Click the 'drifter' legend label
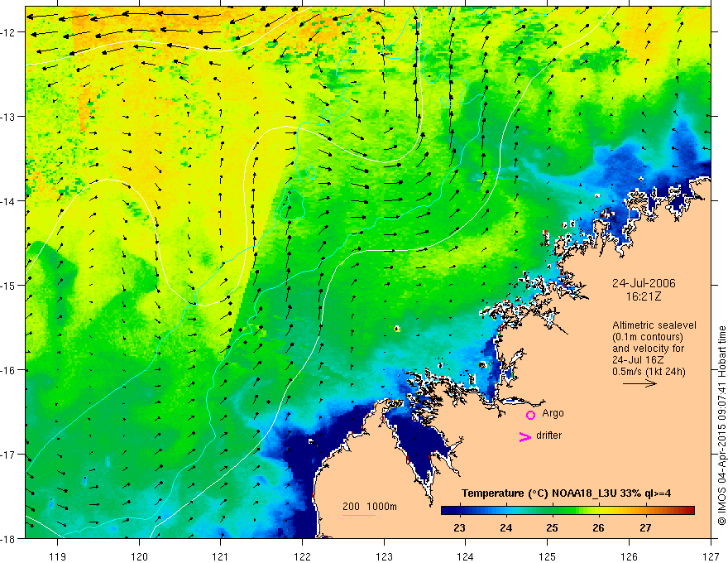 548,435
